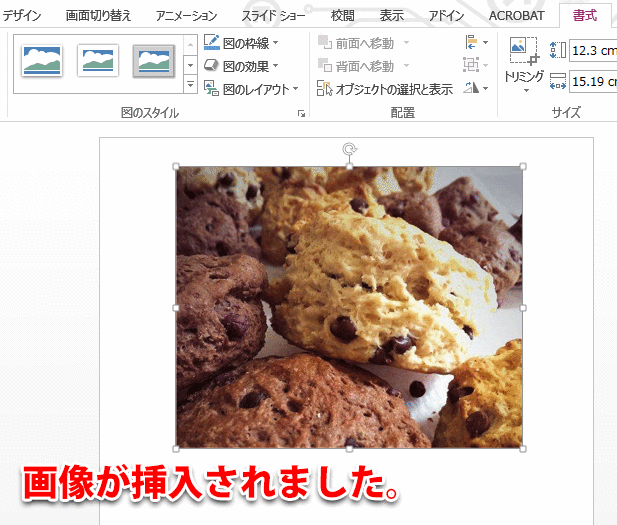Click the width input field showing 15.19 cm

pos(592,82)
